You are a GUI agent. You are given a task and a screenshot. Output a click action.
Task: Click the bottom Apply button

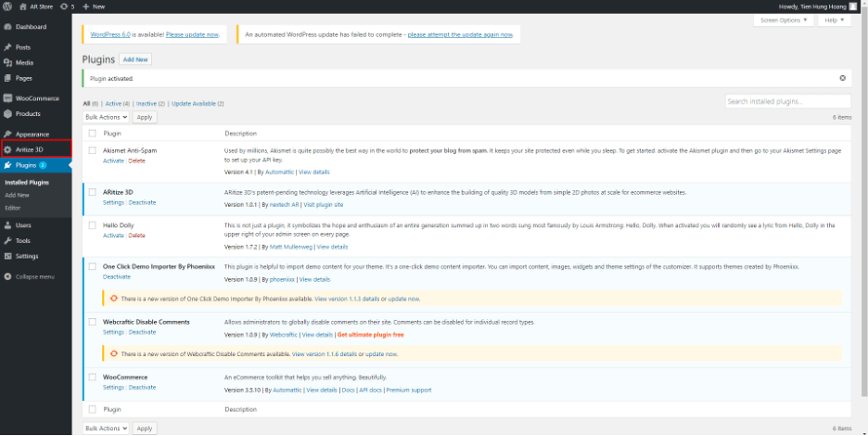point(145,429)
